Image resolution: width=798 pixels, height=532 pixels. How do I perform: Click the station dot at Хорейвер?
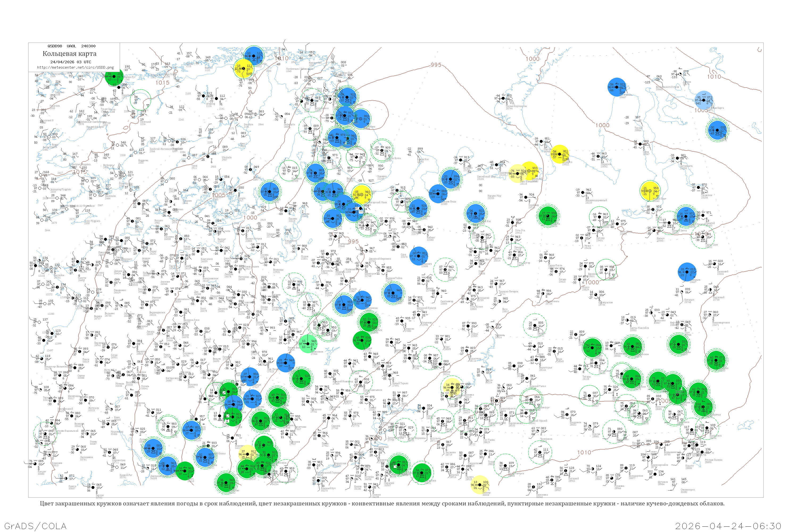coord(526,197)
